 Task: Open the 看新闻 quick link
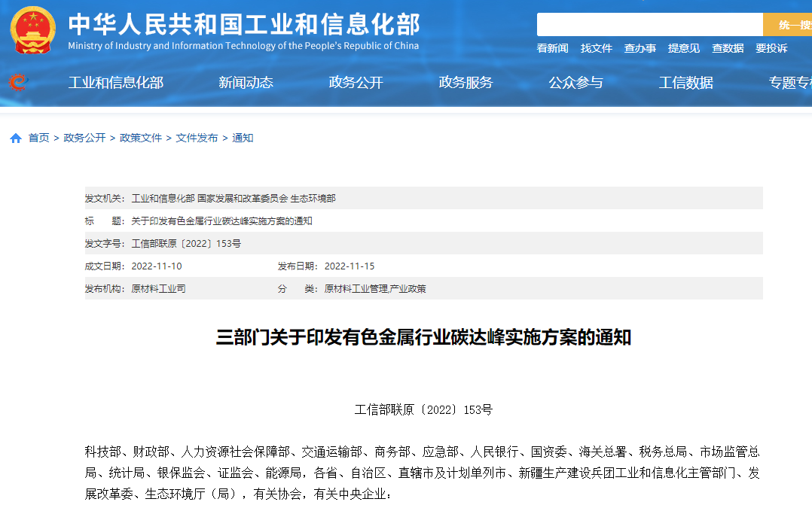(552, 47)
